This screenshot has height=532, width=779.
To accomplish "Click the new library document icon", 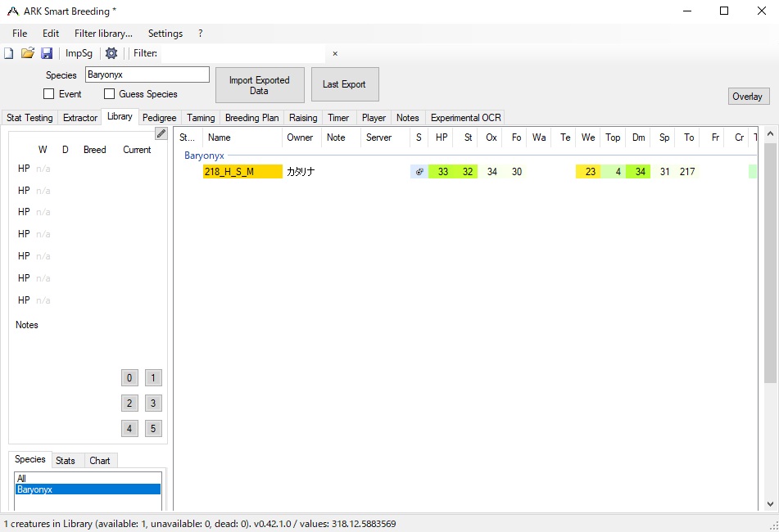I will [x=9, y=53].
